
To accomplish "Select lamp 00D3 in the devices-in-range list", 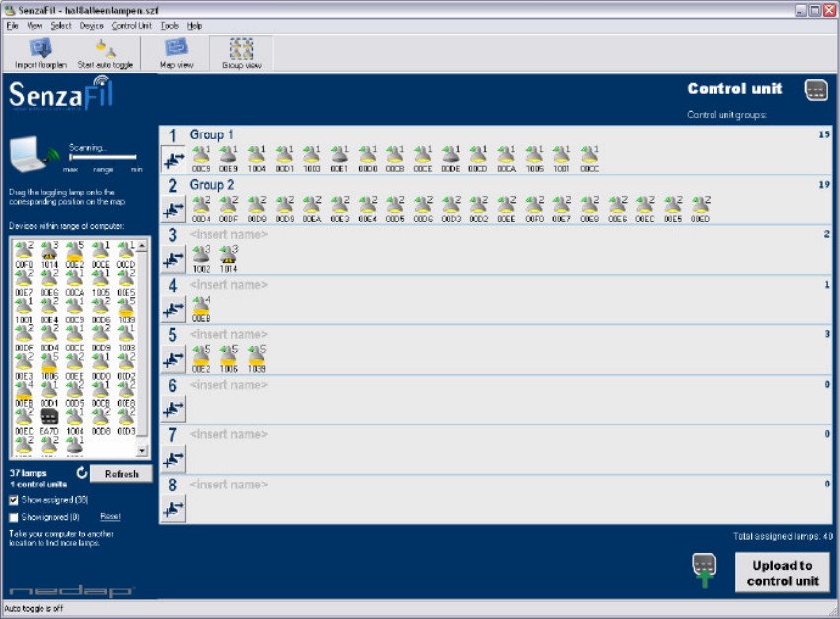I will (126, 420).
